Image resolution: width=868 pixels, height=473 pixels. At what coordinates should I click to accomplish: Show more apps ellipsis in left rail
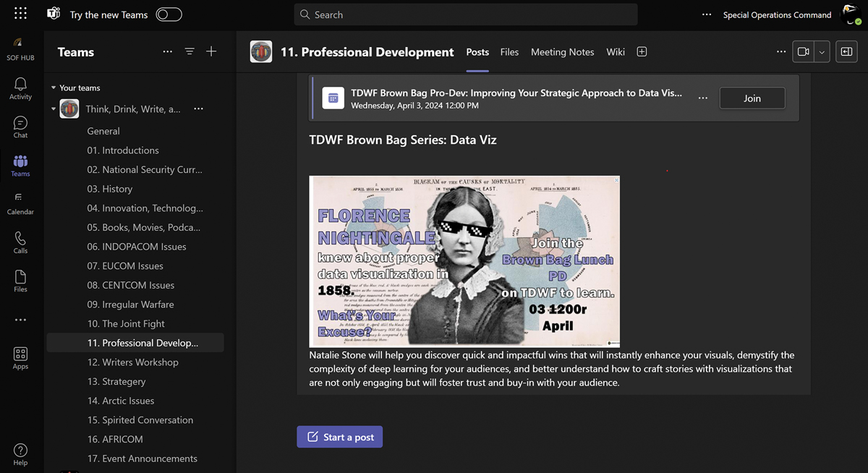(x=20, y=320)
